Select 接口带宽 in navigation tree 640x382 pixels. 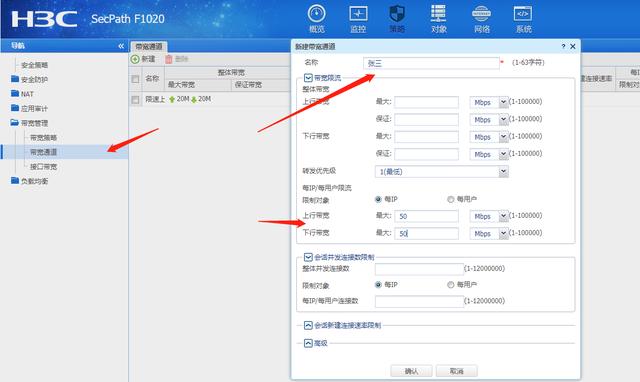43,167
